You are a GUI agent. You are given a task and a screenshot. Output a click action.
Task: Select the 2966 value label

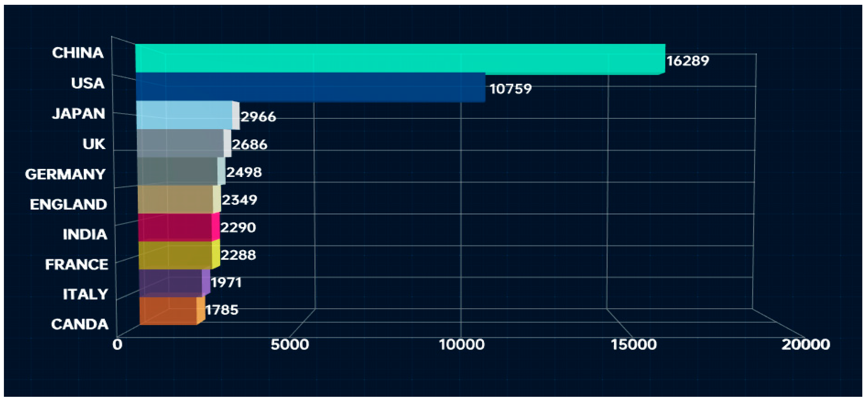click(258, 117)
